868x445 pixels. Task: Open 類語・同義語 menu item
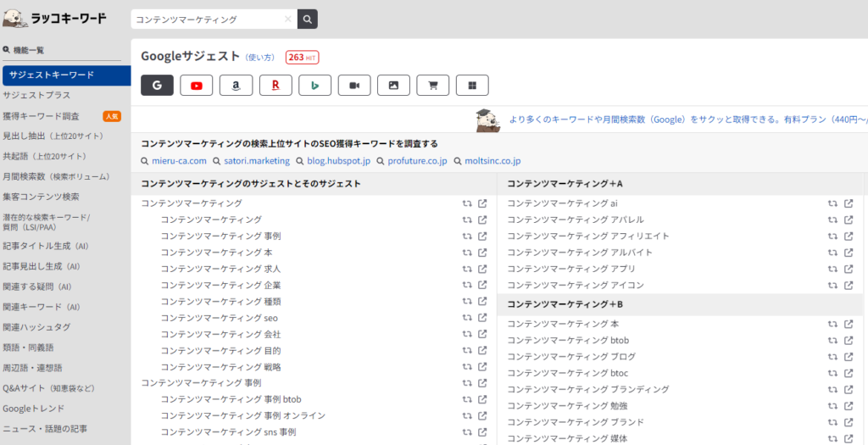[x=28, y=348]
